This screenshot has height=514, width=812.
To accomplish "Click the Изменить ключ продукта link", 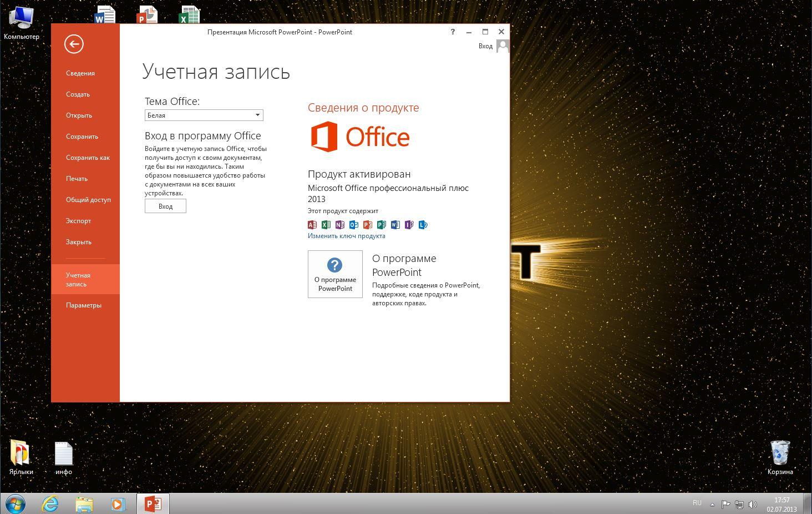I will click(346, 236).
